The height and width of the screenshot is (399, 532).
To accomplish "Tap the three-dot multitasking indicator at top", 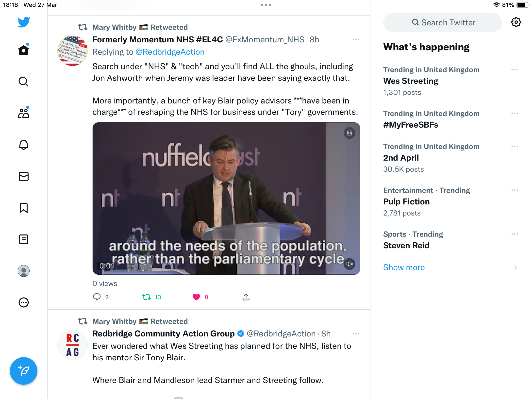I will pyautogui.click(x=266, y=5).
